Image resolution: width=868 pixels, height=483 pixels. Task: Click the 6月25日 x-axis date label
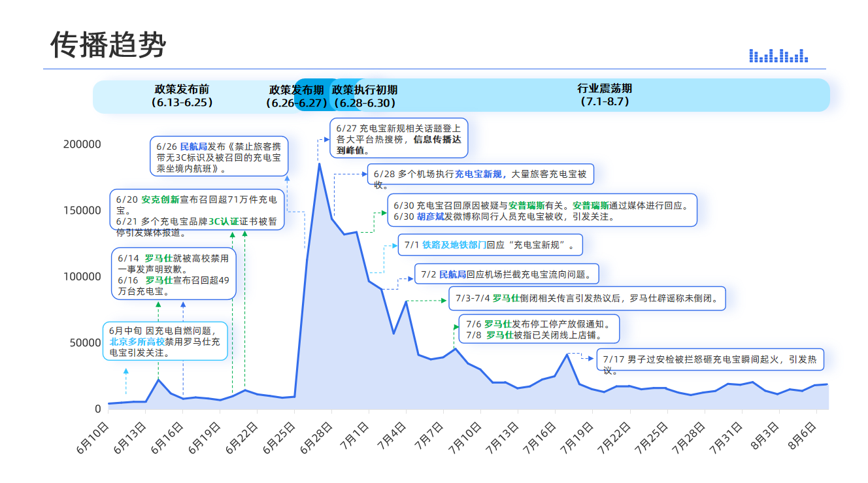(278, 438)
